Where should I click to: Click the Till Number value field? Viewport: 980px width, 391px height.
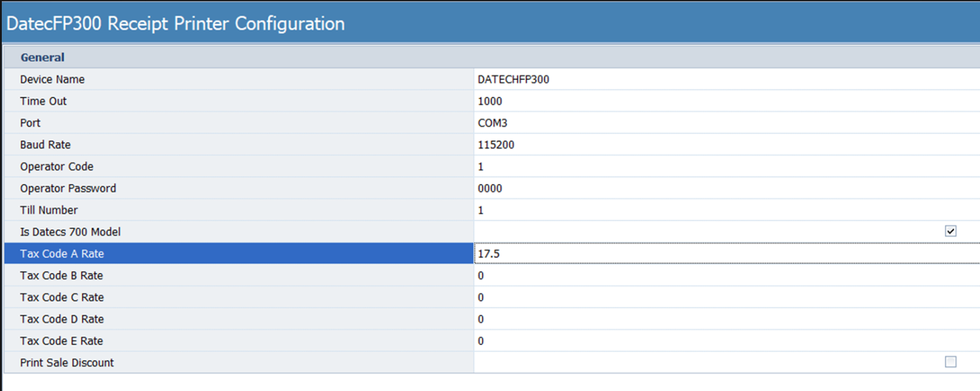(x=725, y=210)
